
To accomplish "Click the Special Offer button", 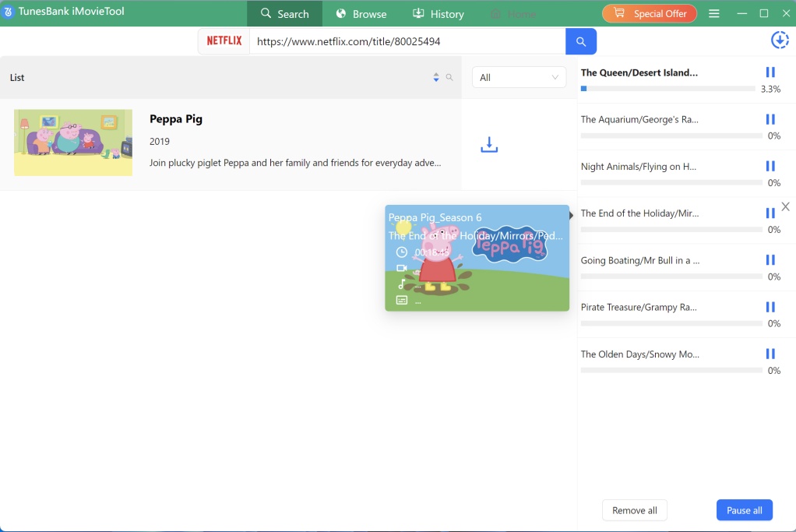I will click(649, 13).
